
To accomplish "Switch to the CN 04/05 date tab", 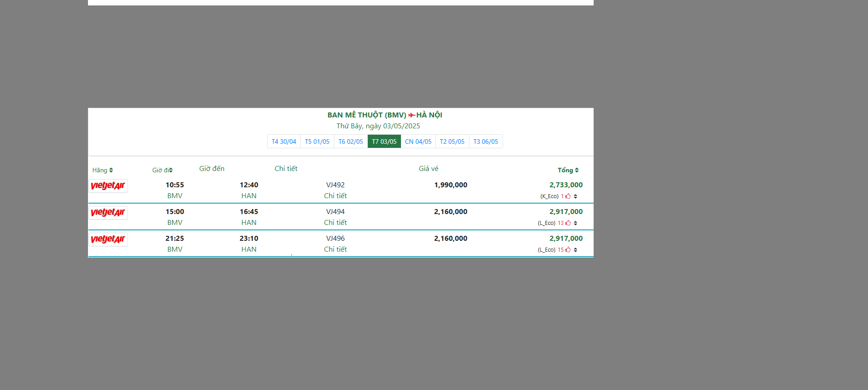I will coord(418,142).
